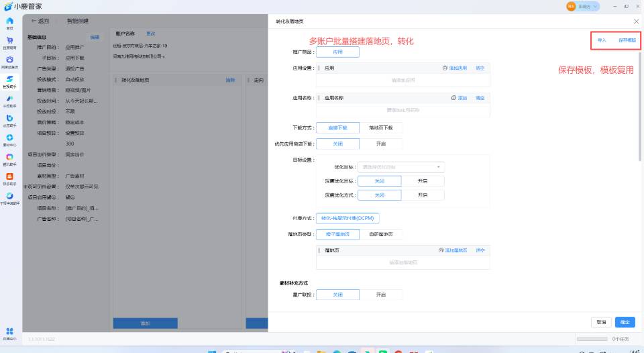Click the 添加 icon in 应用名称 row
This screenshot has height=353, width=644.
point(453,98)
